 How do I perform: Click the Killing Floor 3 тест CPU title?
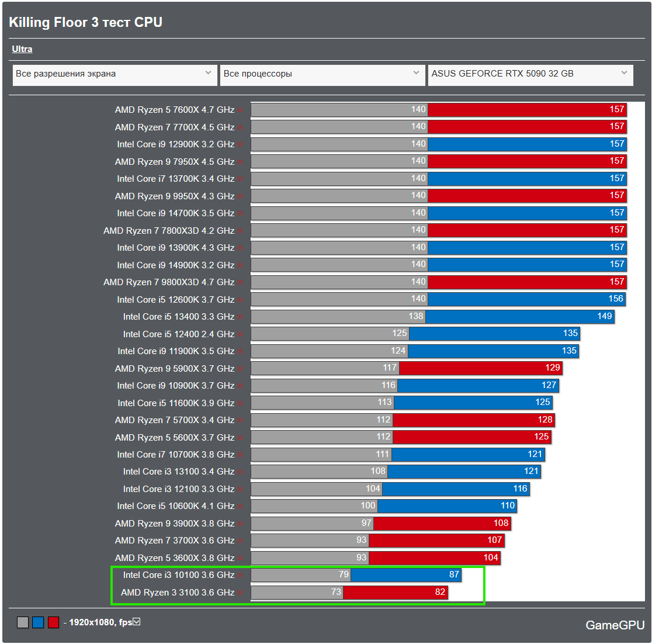click(x=85, y=22)
